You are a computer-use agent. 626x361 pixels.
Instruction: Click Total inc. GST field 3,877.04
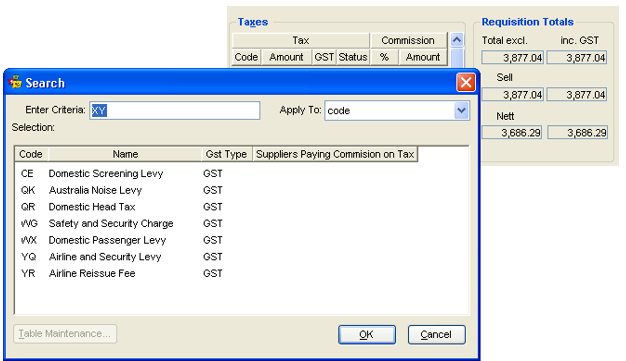click(577, 58)
